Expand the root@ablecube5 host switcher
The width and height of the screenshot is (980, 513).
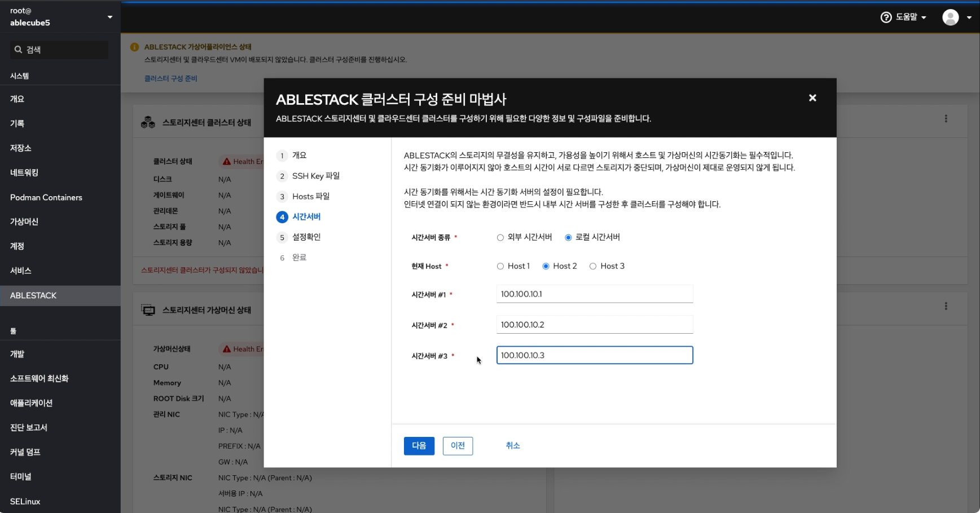(x=60, y=17)
